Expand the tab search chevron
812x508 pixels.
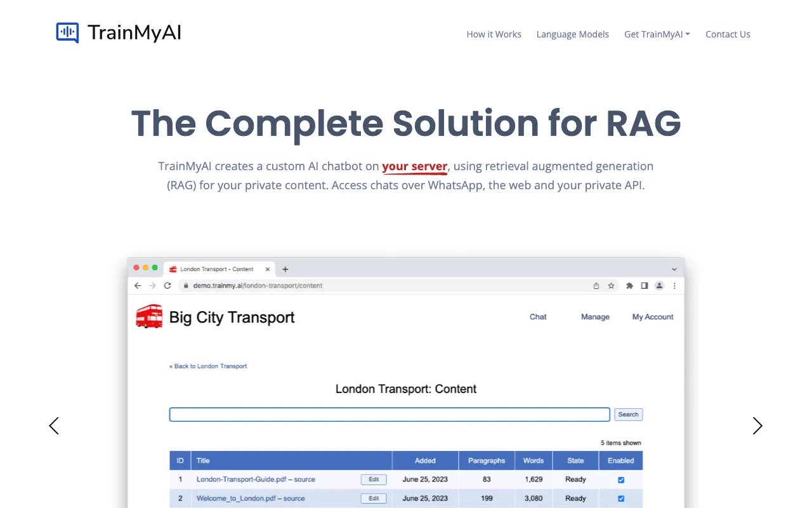pos(674,269)
